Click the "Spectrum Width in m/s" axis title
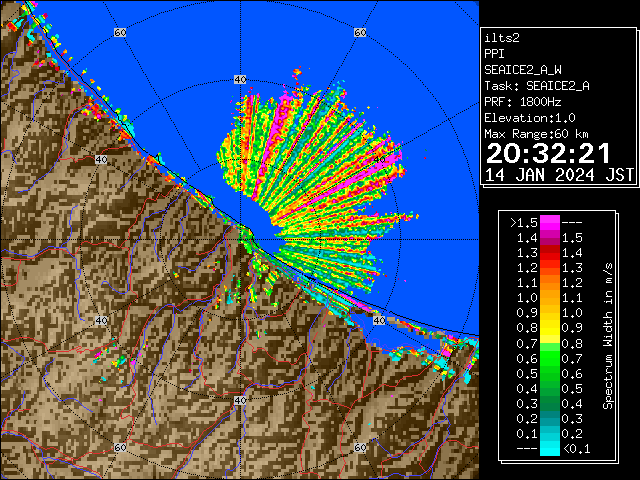 [x=608, y=336]
